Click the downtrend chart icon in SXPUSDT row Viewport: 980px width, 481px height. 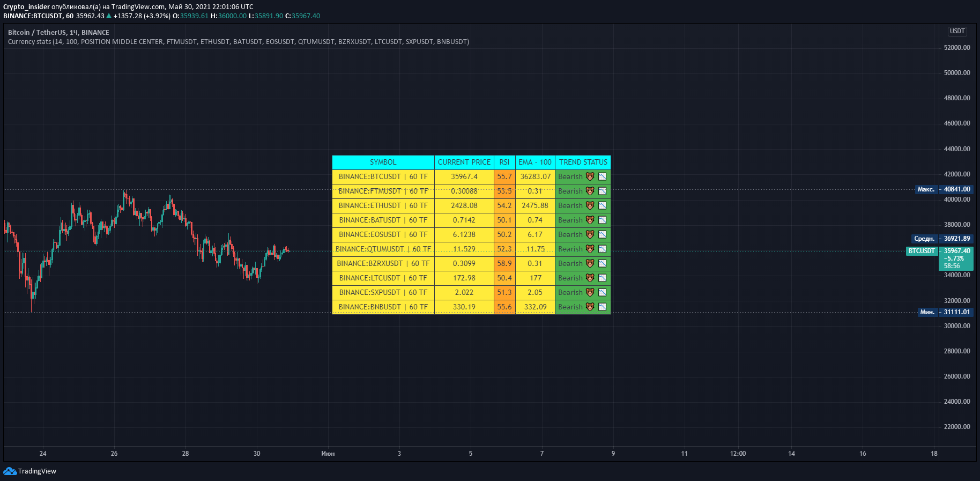pos(603,292)
